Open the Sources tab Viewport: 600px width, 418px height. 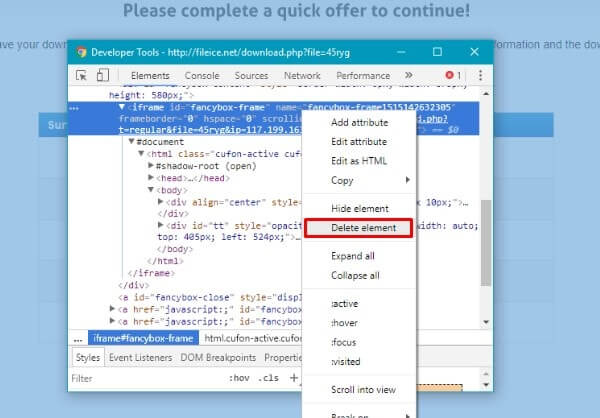[251, 76]
